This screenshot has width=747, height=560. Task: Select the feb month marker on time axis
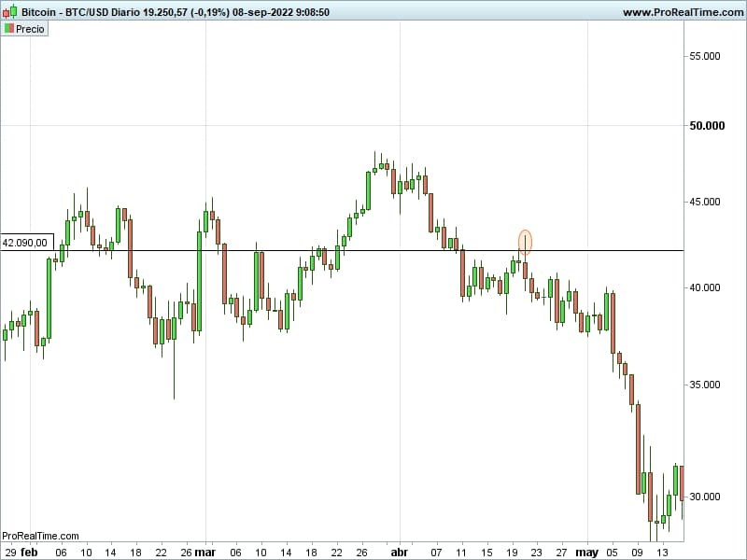29,552
